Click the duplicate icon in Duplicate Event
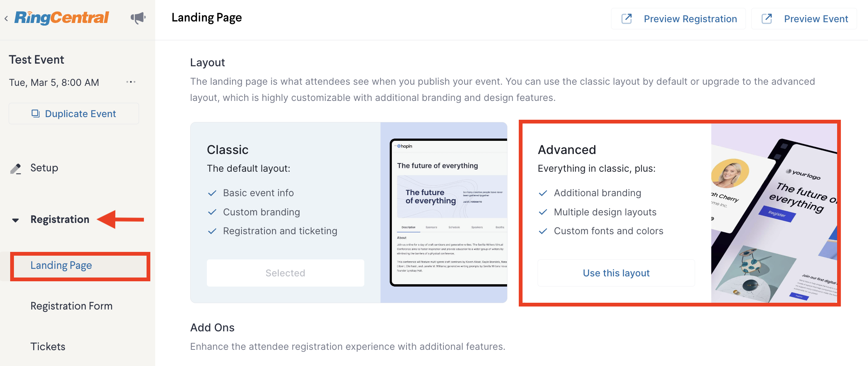This screenshot has width=868, height=366. [x=35, y=113]
